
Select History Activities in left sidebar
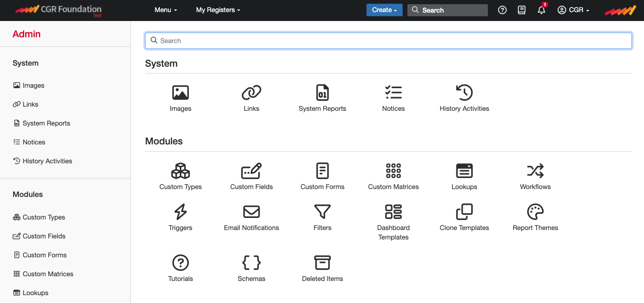coord(43,161)
